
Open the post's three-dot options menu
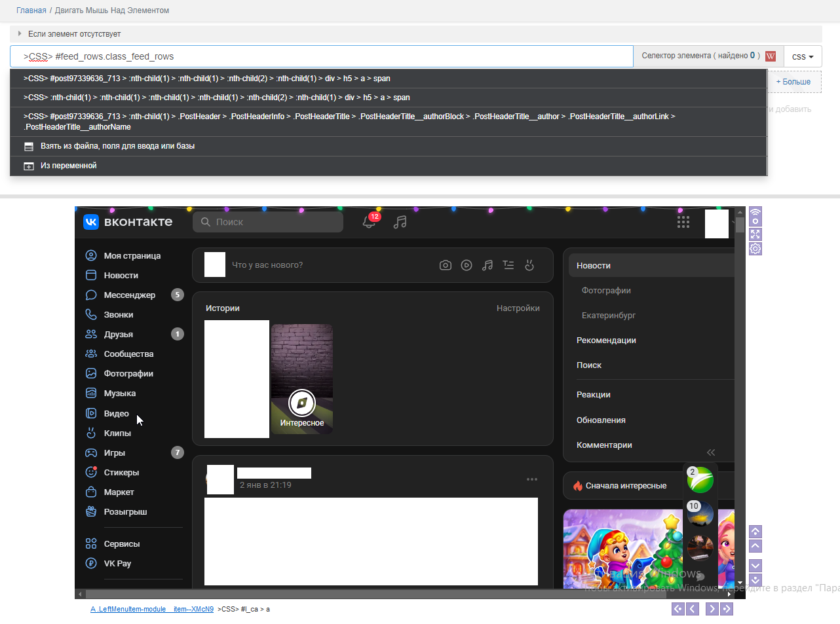[x=532, y=479]
